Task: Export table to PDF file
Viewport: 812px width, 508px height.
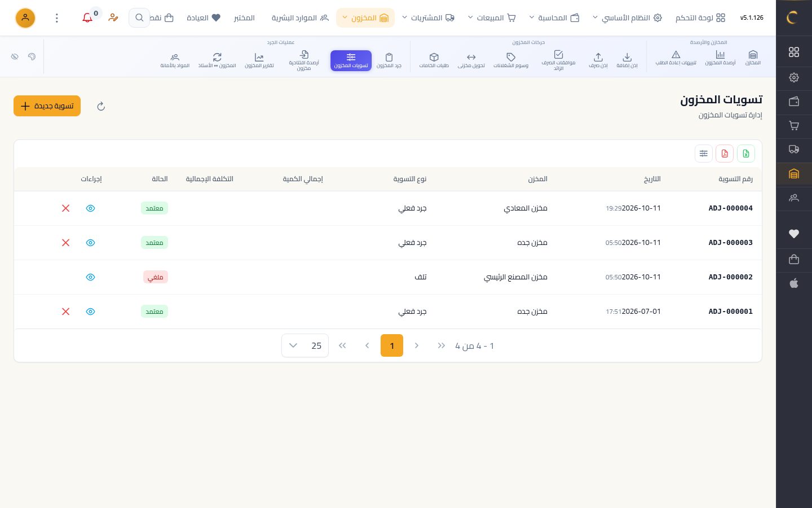Action: (725, 154)
